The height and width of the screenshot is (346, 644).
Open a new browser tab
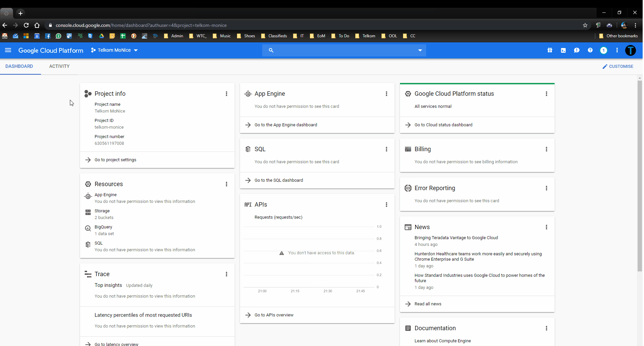[x=21, y=13]
